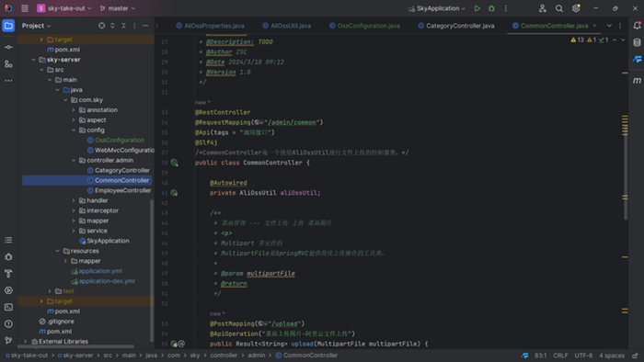
Task: Change line separator CRLF in status bar
Action: pos(560,356)
